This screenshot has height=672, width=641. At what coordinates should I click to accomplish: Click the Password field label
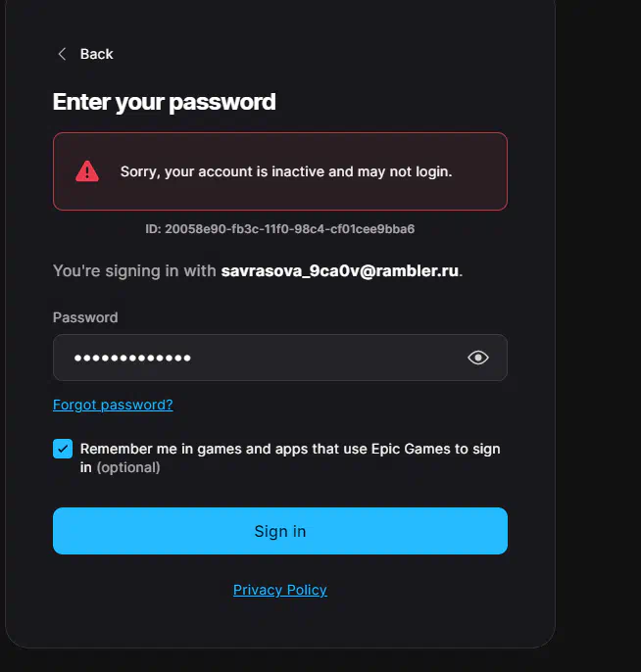(85, 317)
